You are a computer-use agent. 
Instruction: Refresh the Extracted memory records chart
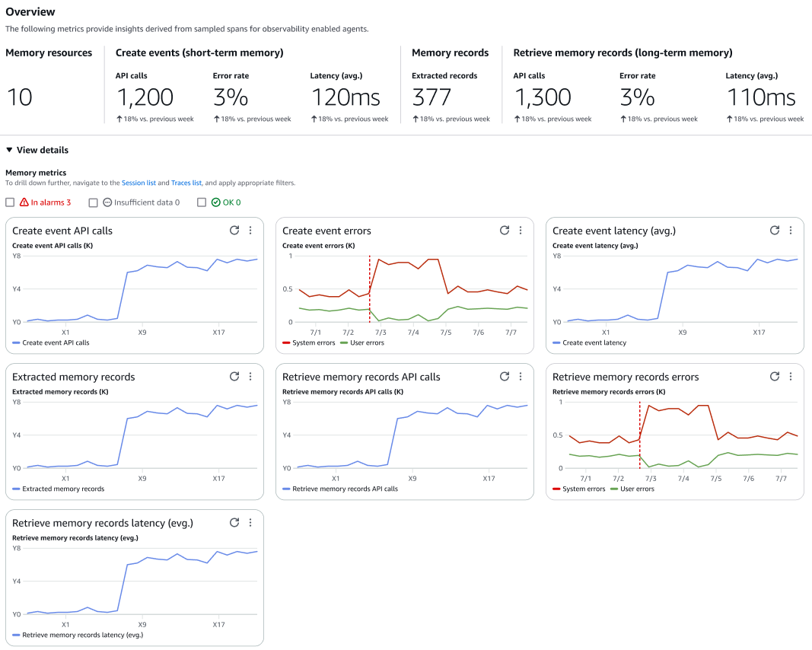point(234,377)
